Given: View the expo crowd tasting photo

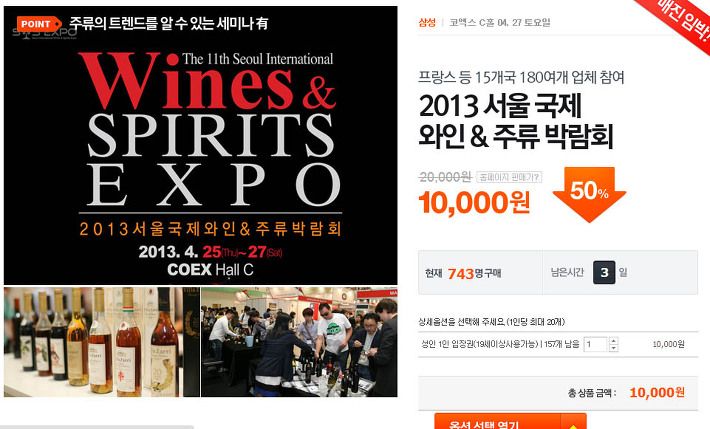Looking at the screenshot, I should click(x=299, y=342).
